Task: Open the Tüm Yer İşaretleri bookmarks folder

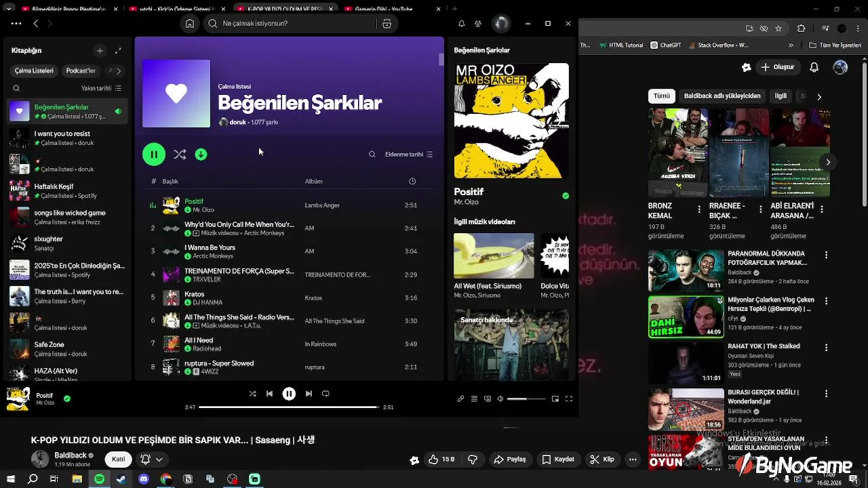Action: [835, 45]
